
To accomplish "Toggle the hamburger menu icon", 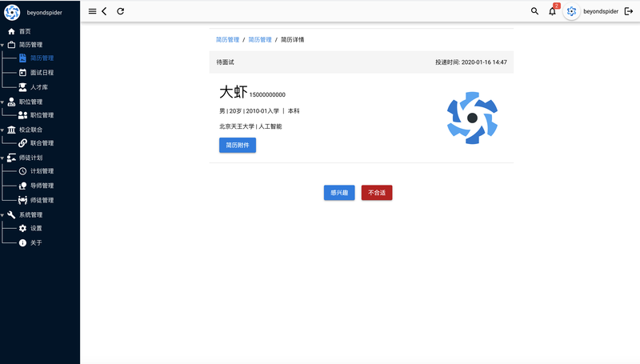I will click(x=92, y=11).
